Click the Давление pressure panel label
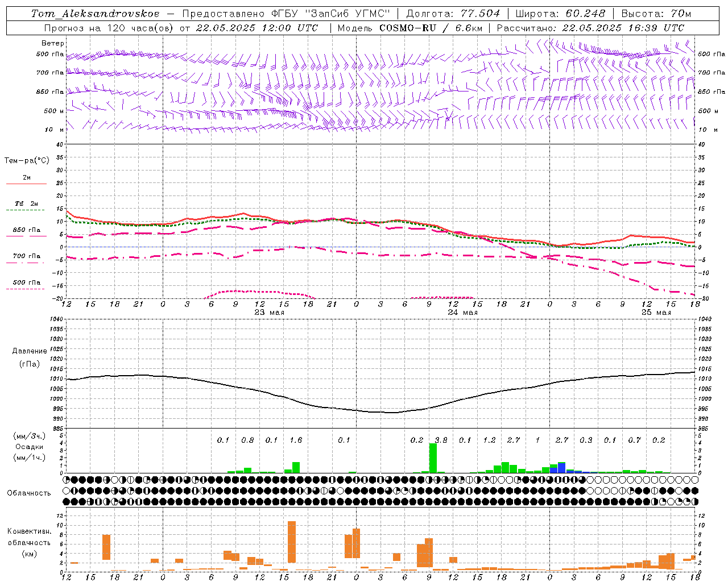 (30, 351)
